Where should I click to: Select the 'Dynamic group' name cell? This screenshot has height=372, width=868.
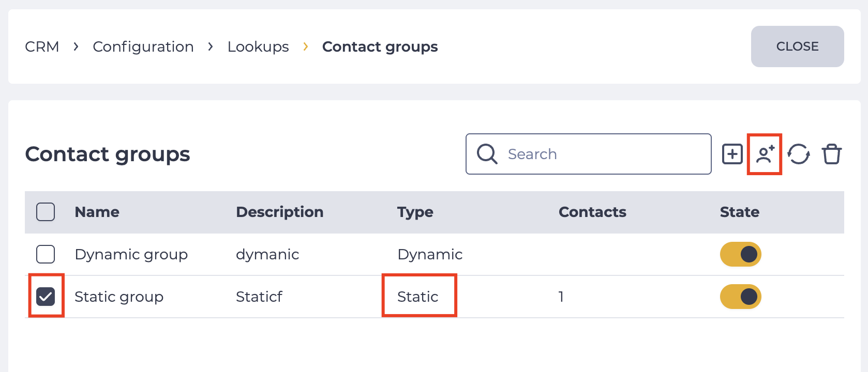point(131,254)
